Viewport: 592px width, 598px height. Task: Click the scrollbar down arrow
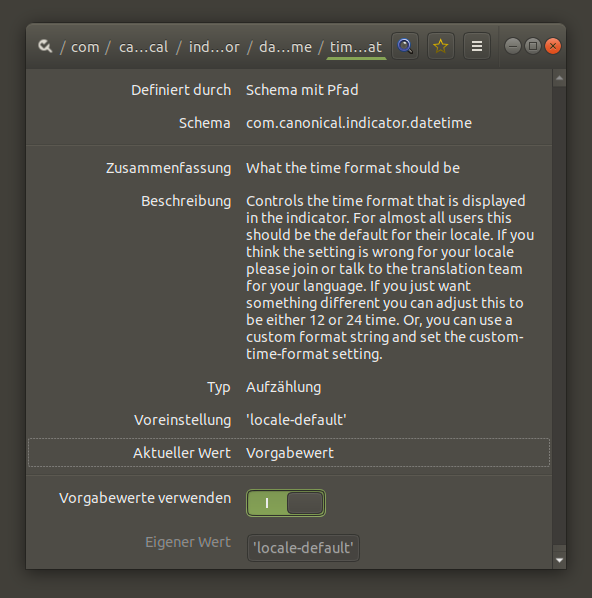click(x=559, y=560)
